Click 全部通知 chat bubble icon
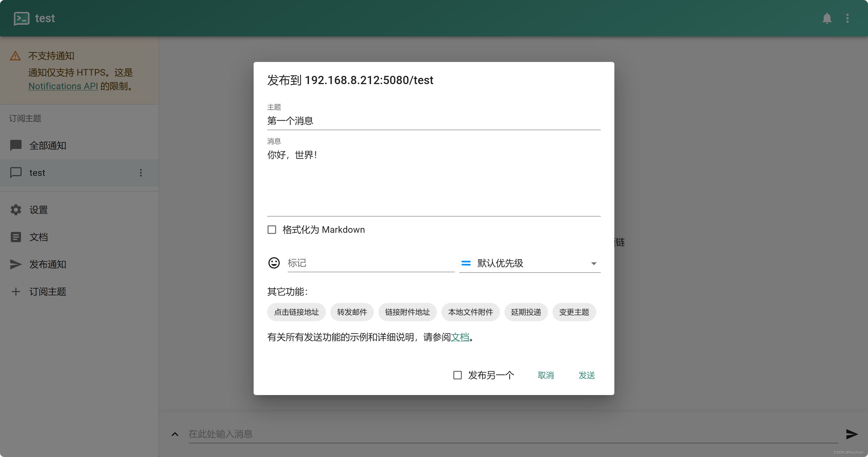 click(16, 145)
